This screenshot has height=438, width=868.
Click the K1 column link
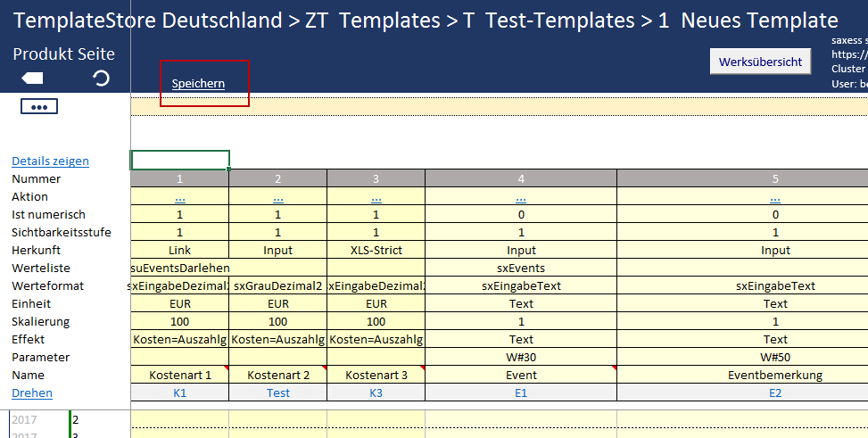coord(180,393)
